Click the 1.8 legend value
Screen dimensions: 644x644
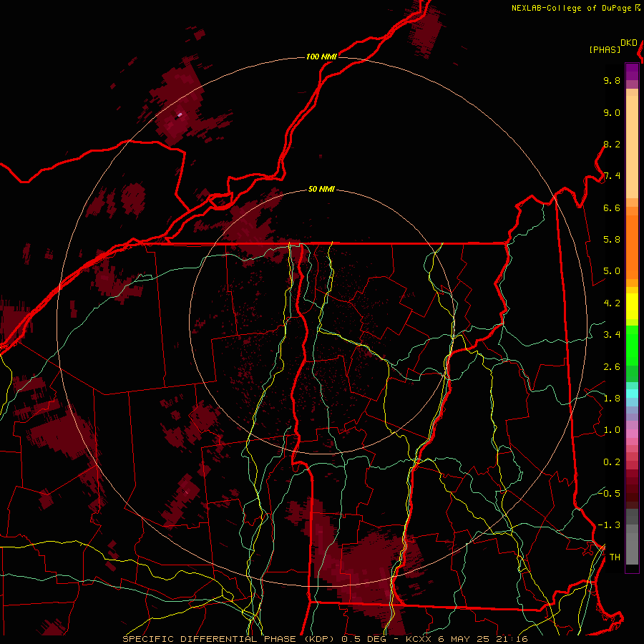(612, 399)
